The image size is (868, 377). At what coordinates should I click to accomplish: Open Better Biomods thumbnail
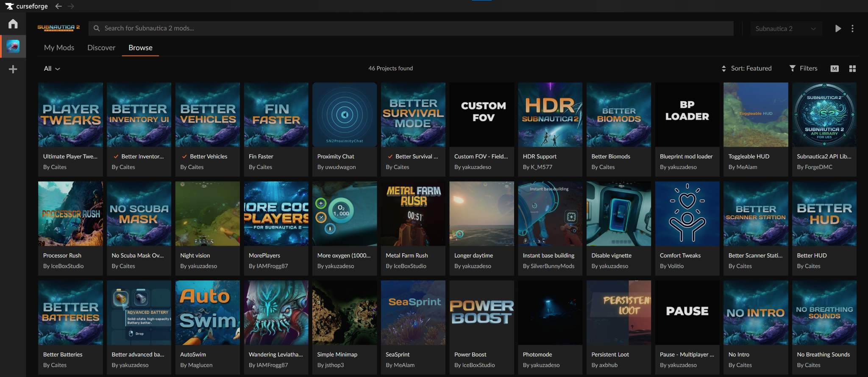click(x=619, y=115)
